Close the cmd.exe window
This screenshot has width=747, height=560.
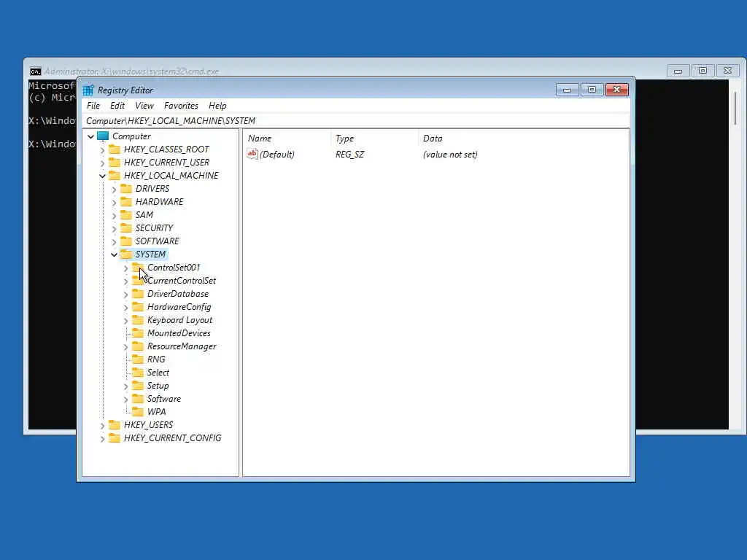point(727,71)
